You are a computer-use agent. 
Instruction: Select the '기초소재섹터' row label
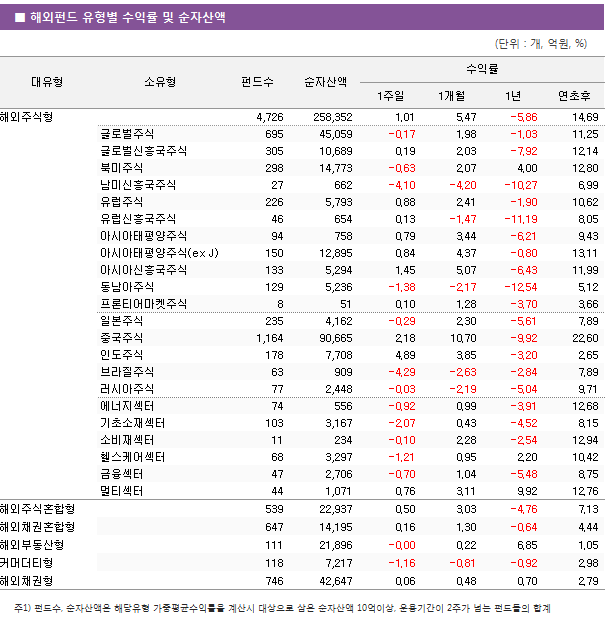pyautogui.click(x=132, y=423)
